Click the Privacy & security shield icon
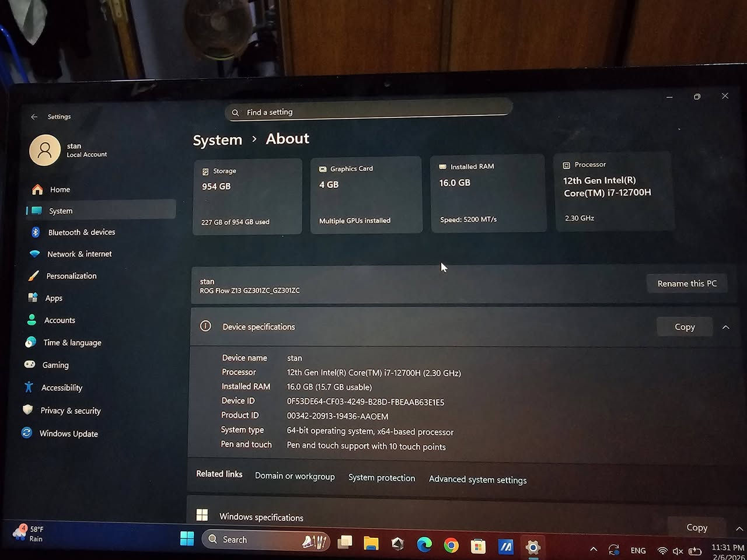The width and height of the screenshot is (747, 560). click(x=29, y=409)
